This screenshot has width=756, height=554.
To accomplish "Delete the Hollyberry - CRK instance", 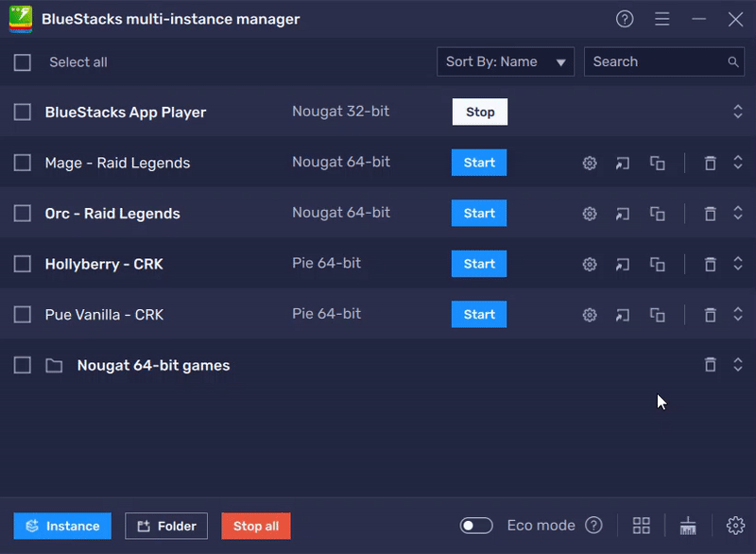I will (710, 264).
